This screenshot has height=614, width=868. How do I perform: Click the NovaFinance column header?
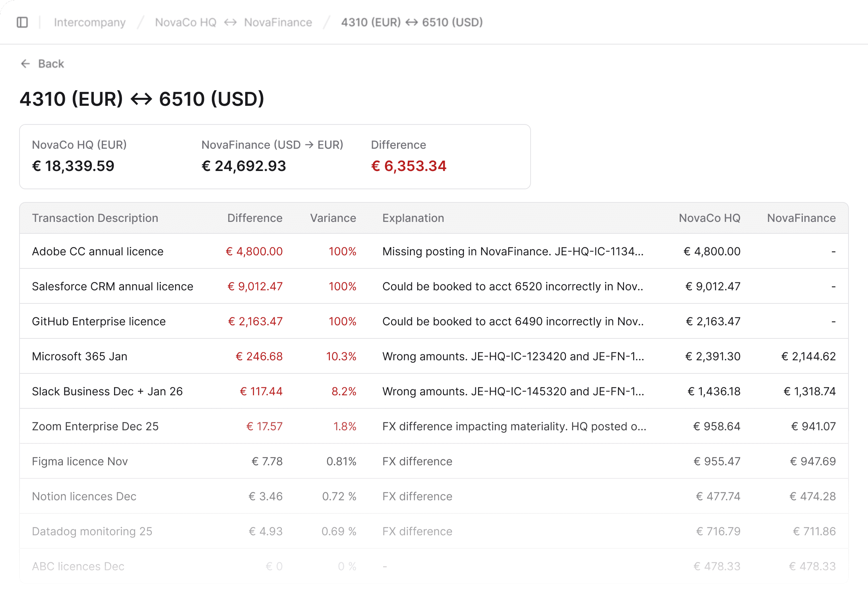click(801, 218)
